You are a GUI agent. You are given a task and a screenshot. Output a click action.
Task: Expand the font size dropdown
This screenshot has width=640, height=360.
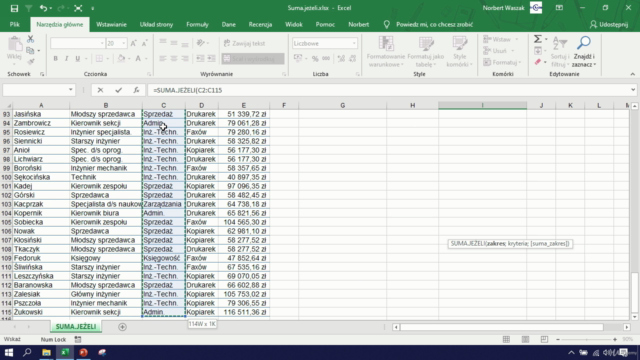tap(124, 43)
